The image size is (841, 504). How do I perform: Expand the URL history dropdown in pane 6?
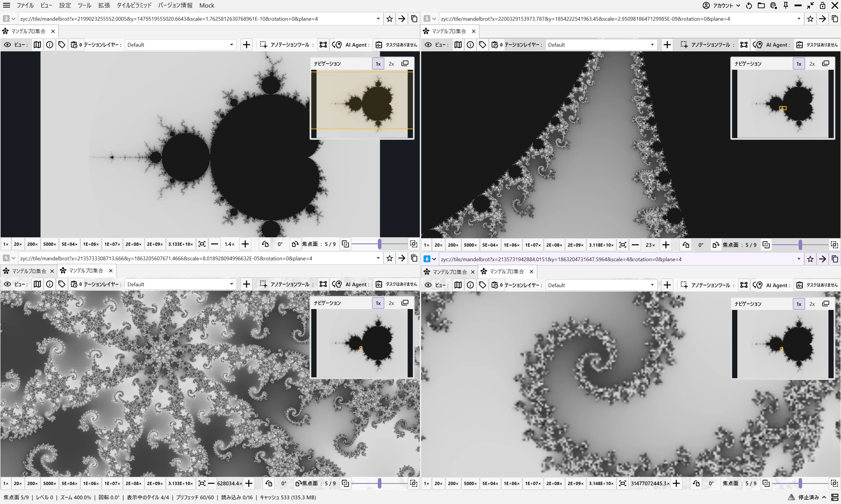799,259
